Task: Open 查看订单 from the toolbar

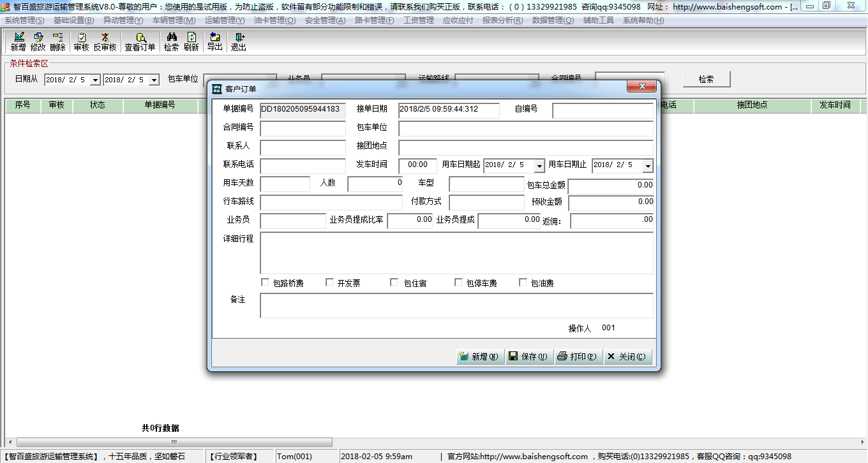Action: coord(140,42)
